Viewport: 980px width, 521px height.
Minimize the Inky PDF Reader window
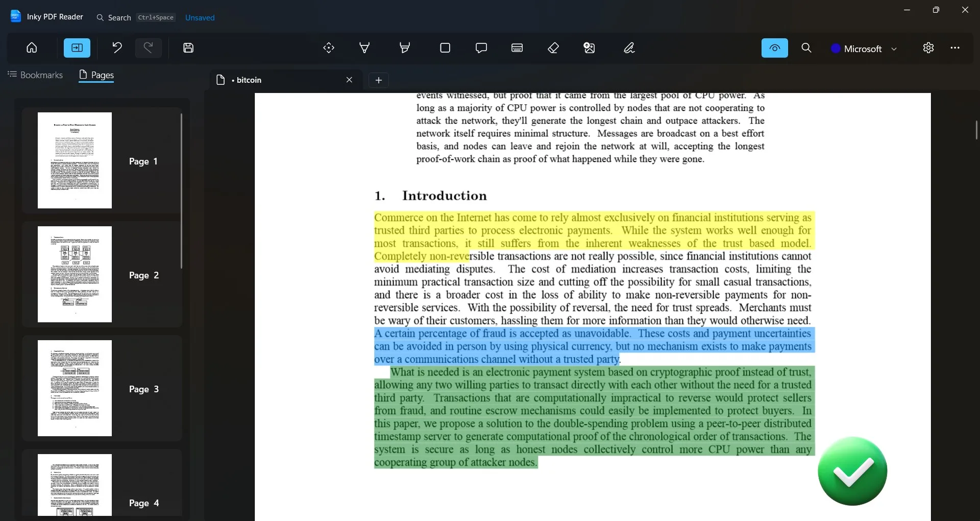(x=907, y=10)
